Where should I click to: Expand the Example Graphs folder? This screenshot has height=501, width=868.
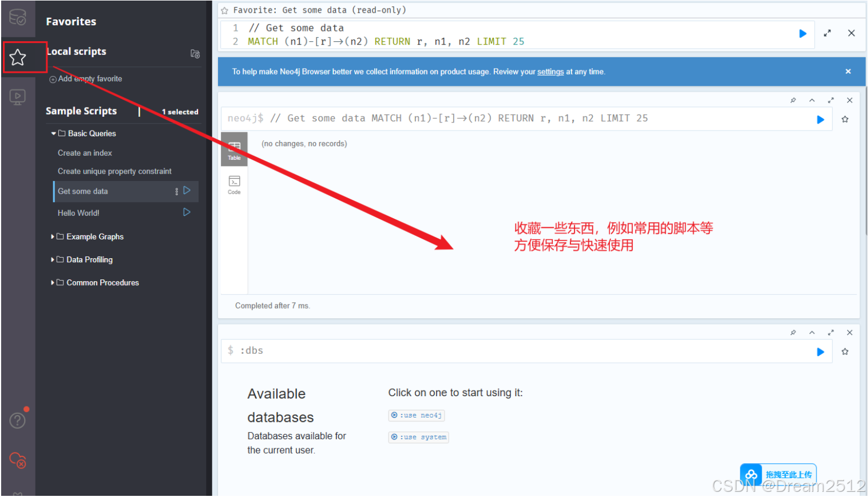[x=88, y=236]
